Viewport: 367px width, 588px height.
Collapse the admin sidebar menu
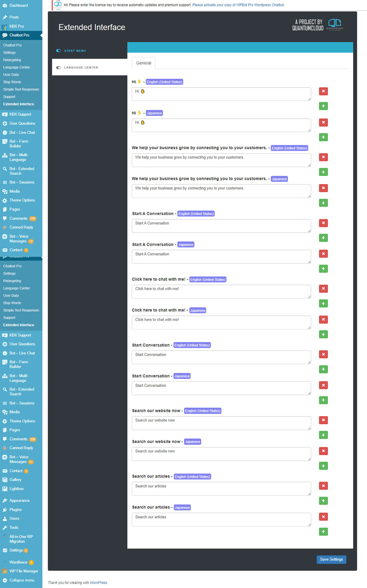pyautogui.click(x=21, y=580)
